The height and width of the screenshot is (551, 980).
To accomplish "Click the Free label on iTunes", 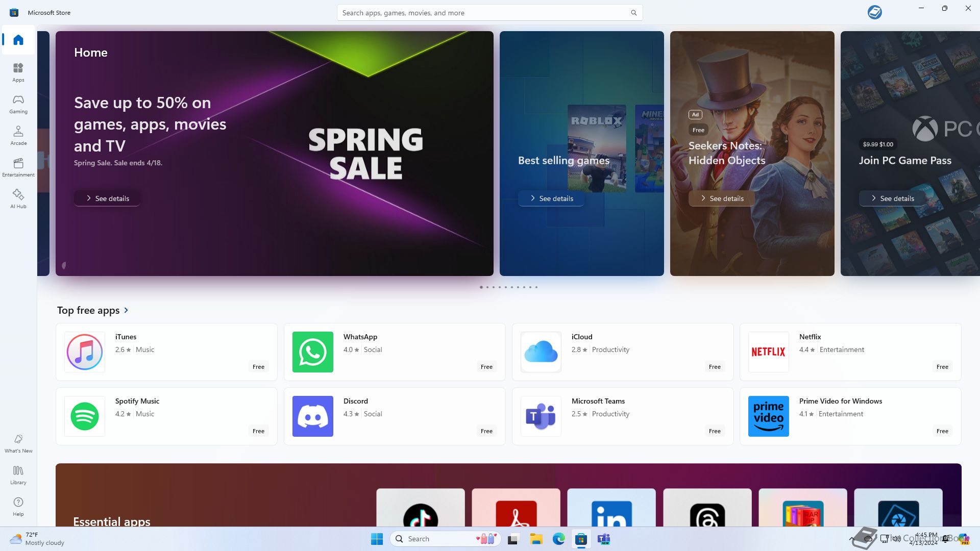I will pyautogui.click(x=259, y=367).
